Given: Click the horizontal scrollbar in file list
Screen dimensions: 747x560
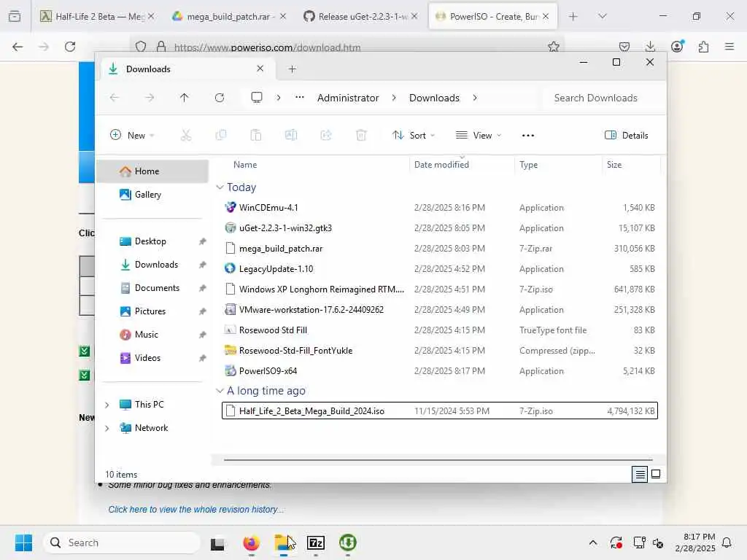Looking at the screenshot, I should tap(438, 460).
